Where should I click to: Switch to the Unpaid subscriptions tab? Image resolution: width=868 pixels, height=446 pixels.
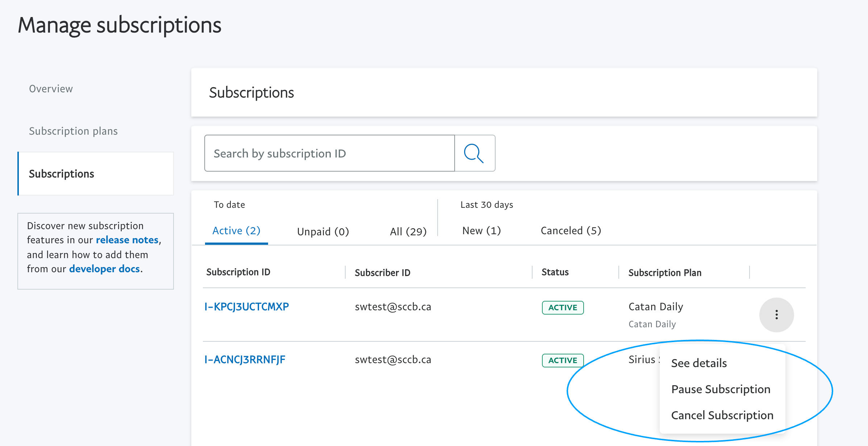(x=322, y=231)
